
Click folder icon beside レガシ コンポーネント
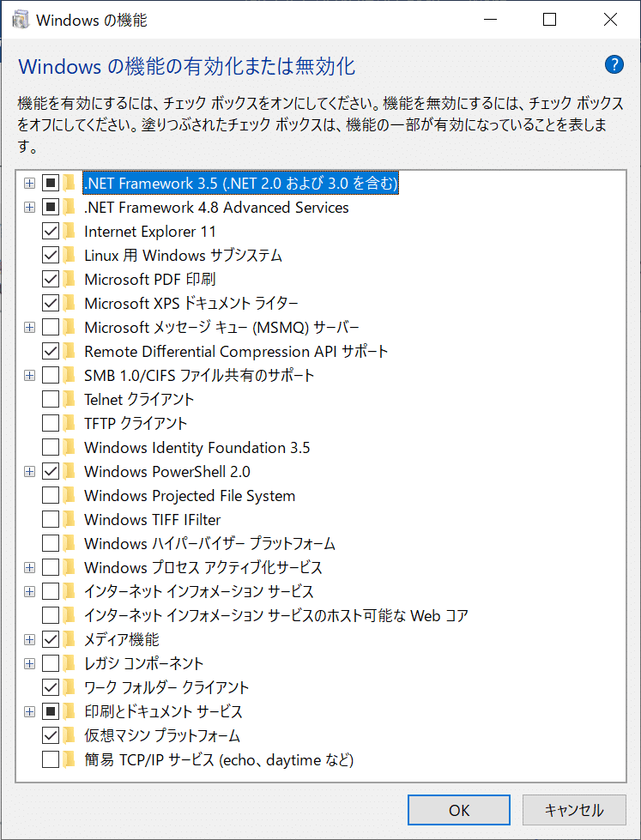click(x=69, y=663)
